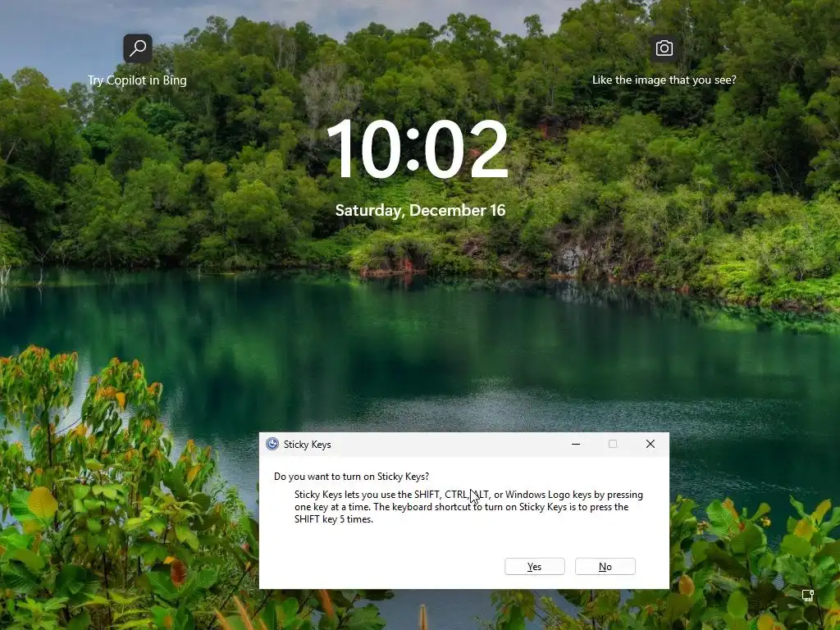
Task: Minimize the Sticky Keys dialog
Action: 576,444
